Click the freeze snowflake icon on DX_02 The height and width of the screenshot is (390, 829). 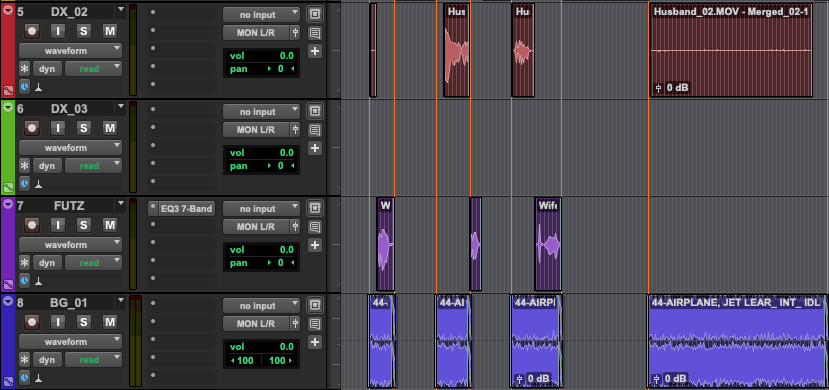[24, 69]
